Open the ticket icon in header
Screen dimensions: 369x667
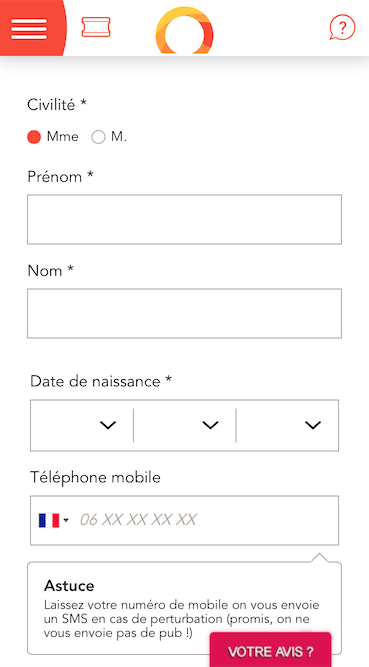pos(96,27)
